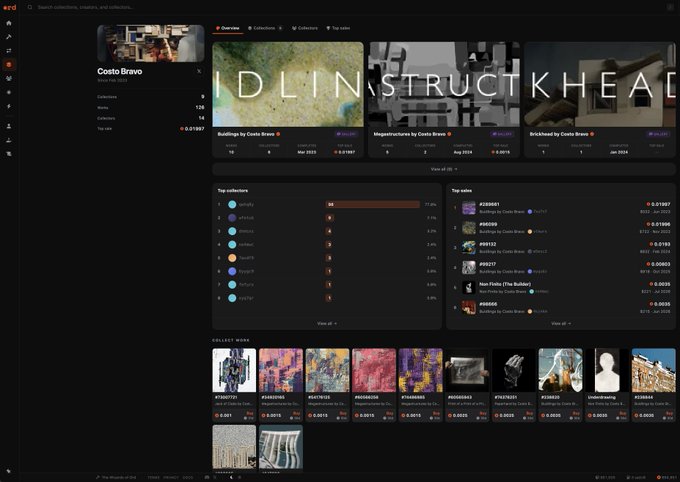The image size is (680, 482).
Task: Click the bar showing 9 for collector ranked 2
Action: pos(330,218)
